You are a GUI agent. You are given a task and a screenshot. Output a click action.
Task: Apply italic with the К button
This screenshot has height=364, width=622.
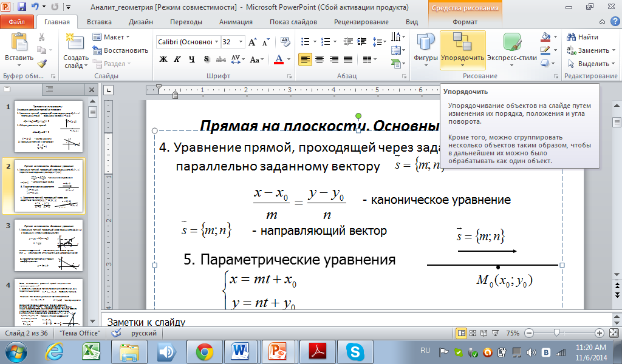[x=177, y=59]
